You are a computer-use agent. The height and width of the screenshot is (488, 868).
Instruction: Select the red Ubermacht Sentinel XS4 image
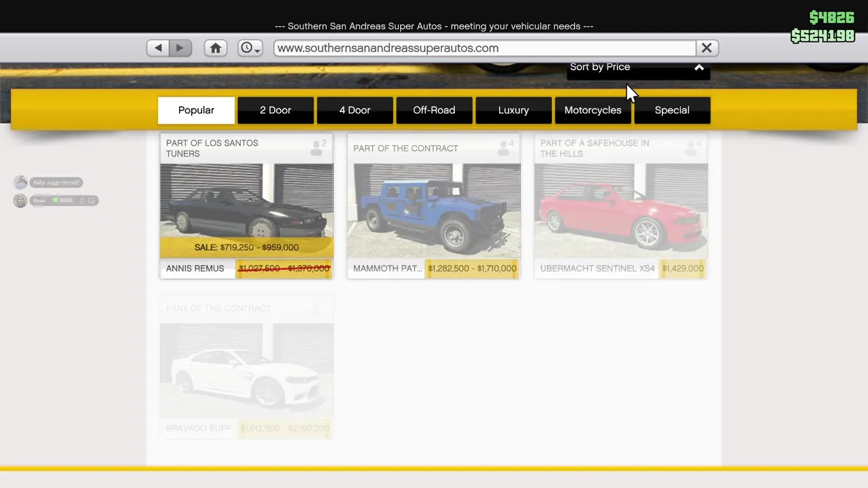621,210
